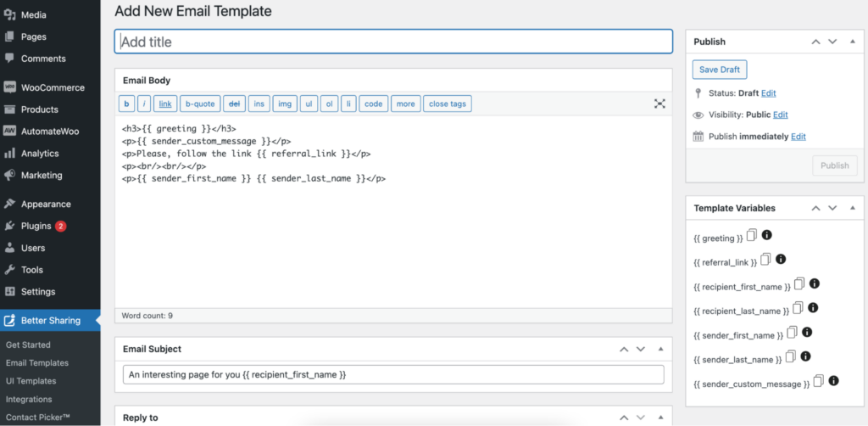The width and height of the screenshot is (868, 426).
Task: Move Template Variables panel up
Action: tap(816, 208)
